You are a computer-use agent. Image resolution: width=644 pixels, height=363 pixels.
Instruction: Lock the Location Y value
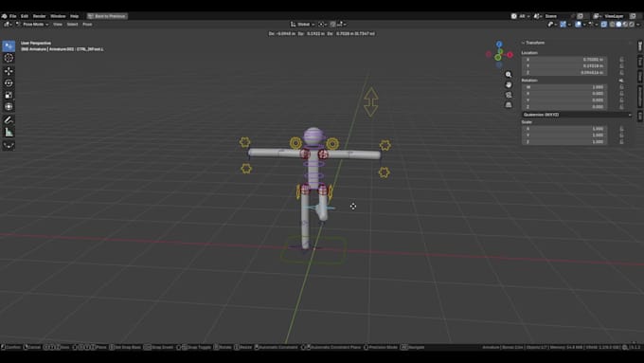[621, 65]
